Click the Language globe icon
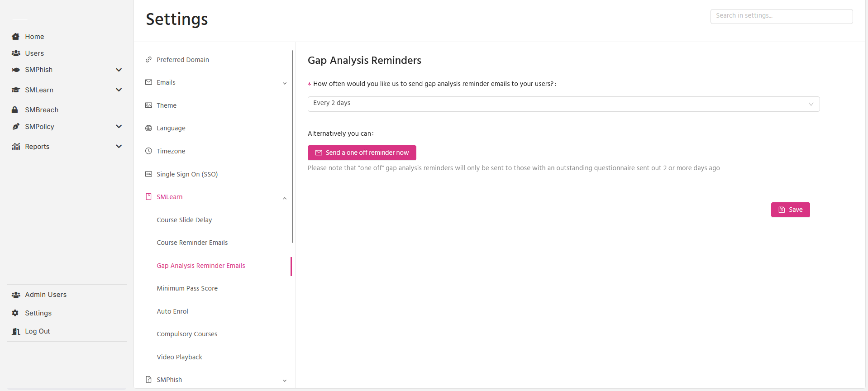Viewport: 868px width, 391px height. point(148,128)
